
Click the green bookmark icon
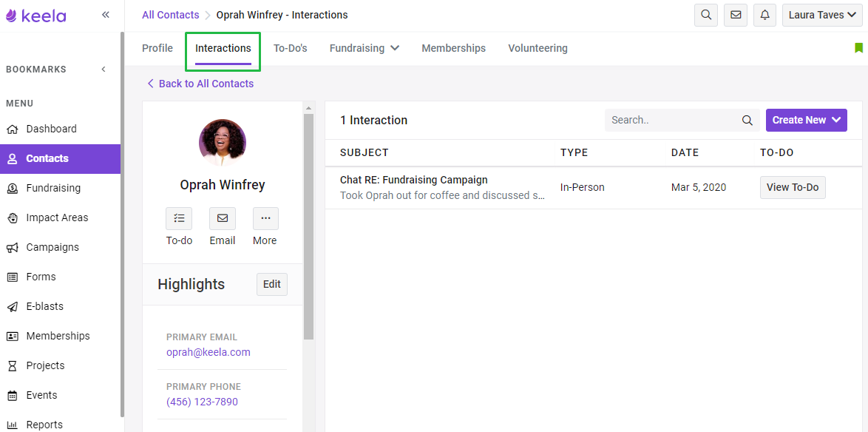coord(858,48)
